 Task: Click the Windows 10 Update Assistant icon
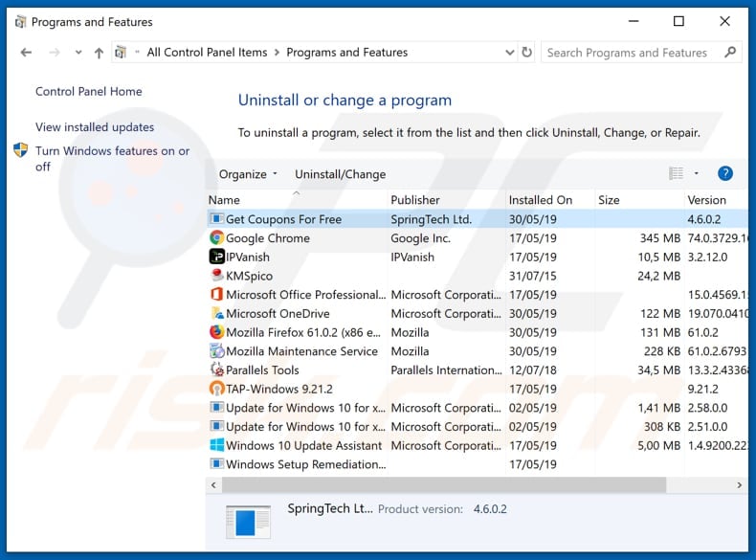pyautogui.click(x=216, y=445)
